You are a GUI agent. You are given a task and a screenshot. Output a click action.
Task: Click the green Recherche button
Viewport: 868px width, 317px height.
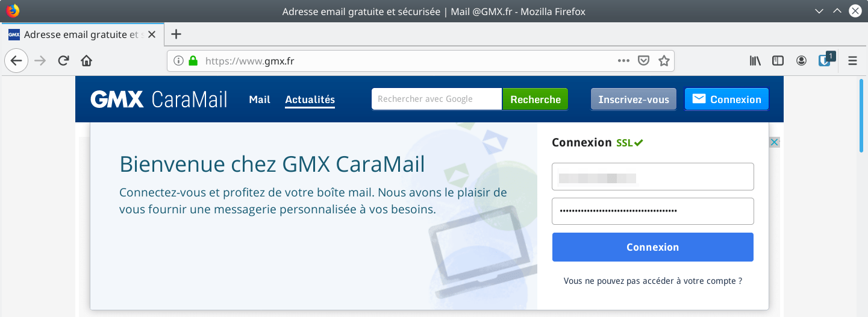[x=535, y=99]
